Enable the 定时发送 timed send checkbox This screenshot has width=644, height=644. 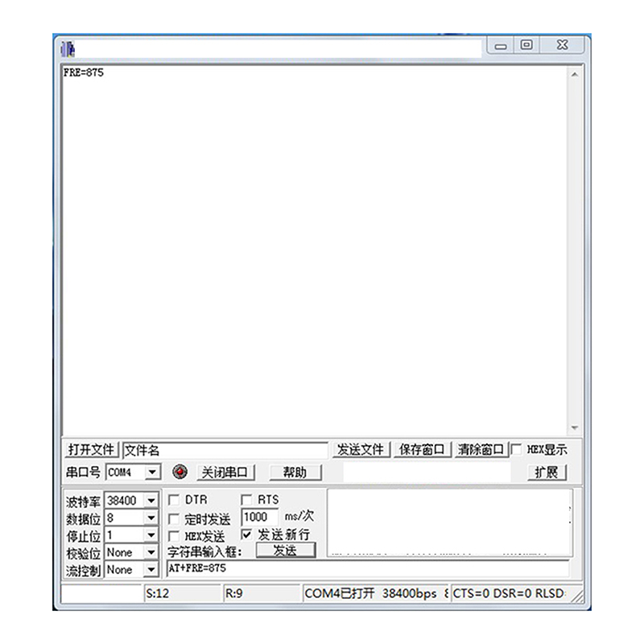(x=173, y=519)
